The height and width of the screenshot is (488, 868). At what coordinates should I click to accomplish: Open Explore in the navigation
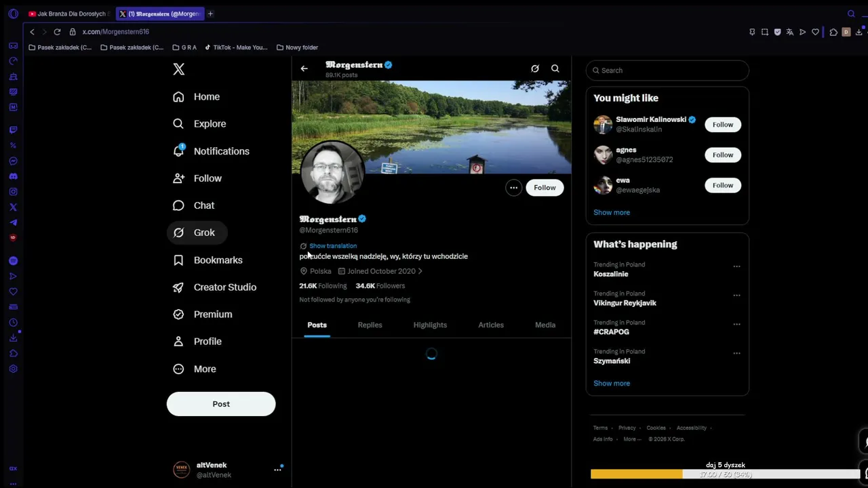pos(199,124)
